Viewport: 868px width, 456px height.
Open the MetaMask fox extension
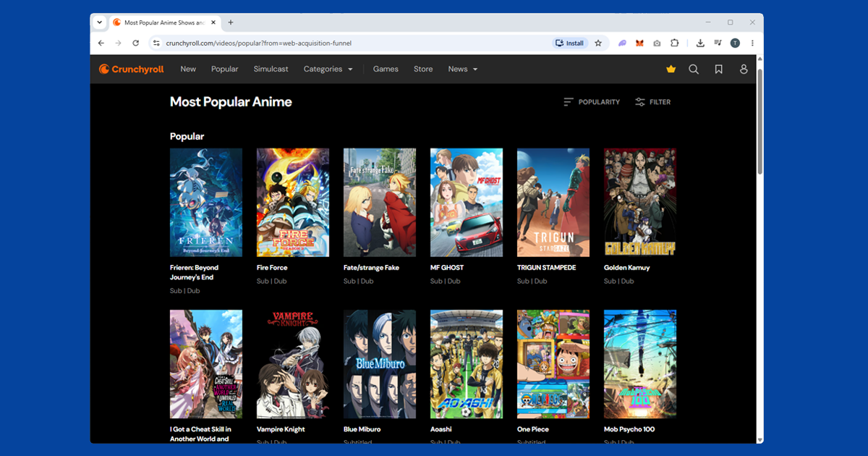click(x=639, y=43)
